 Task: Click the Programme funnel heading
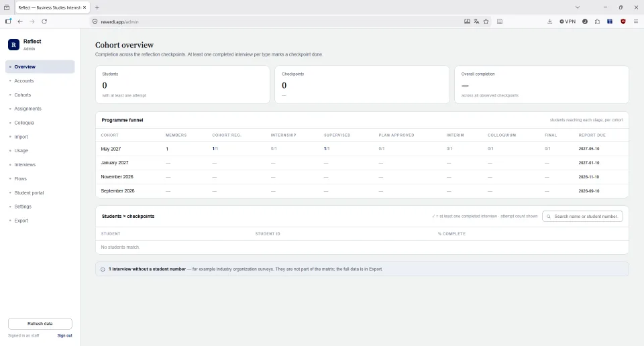122,120
